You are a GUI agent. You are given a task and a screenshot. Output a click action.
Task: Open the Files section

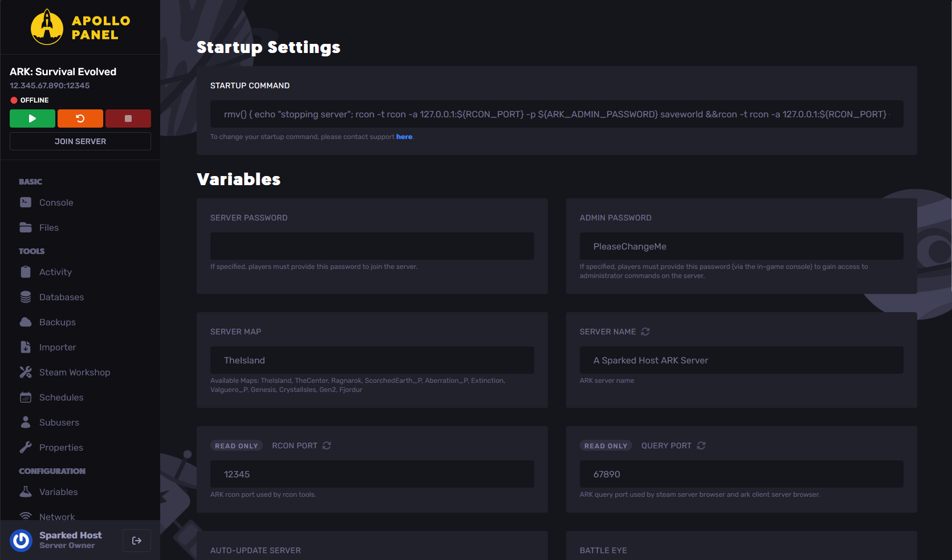pyautogui.click(x=48, y=228)
